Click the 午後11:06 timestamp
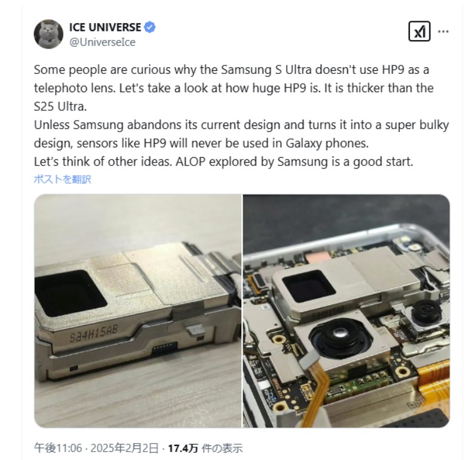Screen dimensions: 476x460 pyautogui.click(x=58, y=448)
